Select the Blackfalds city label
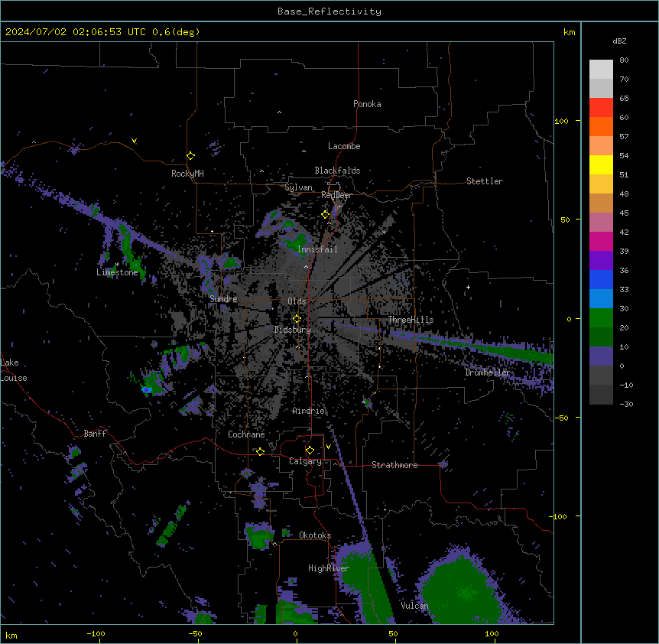The height and width of the screenshot is (644, 659). tap(337, 171)
